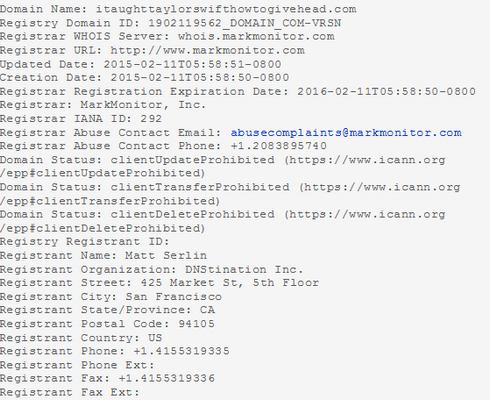Click the Registrant City San Francisco
The image size is (490, 400).
click(173, 297)
